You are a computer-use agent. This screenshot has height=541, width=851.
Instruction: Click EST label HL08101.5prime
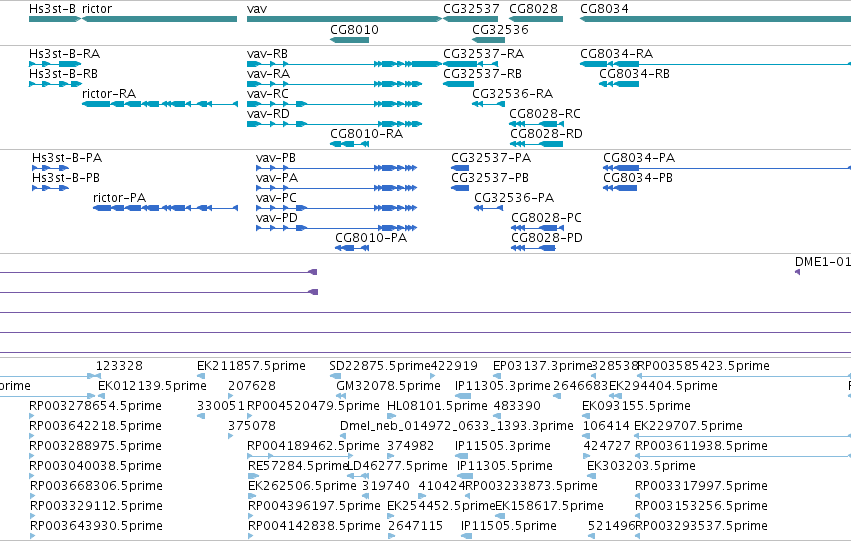(437, 406)
